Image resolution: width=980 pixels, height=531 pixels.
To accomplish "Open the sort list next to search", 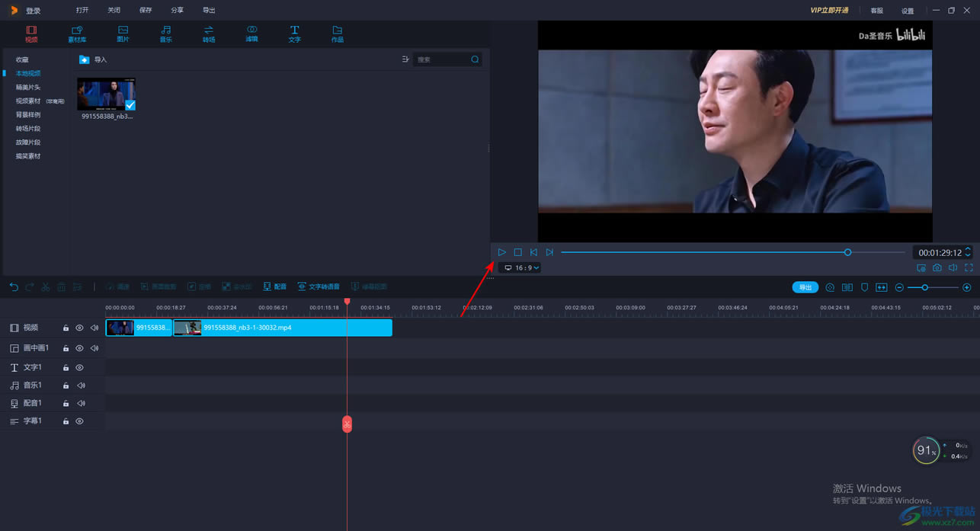I will [x=405, y=59].
